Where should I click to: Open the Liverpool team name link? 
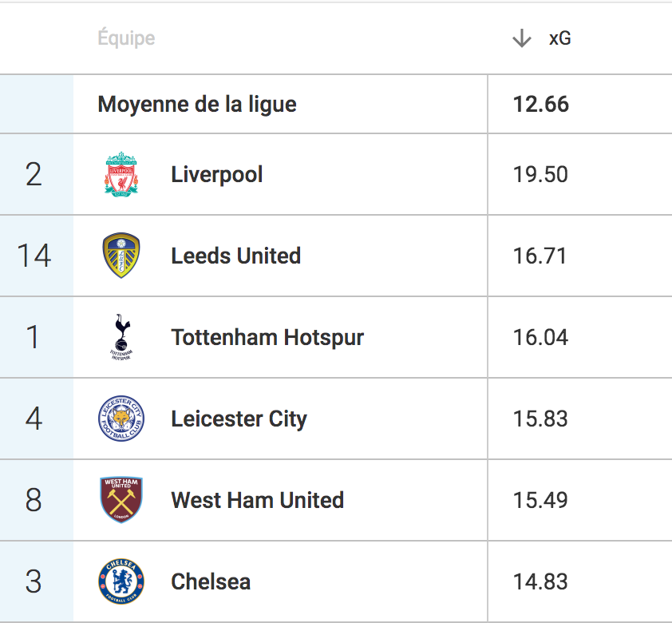click(x=217, y=174)
